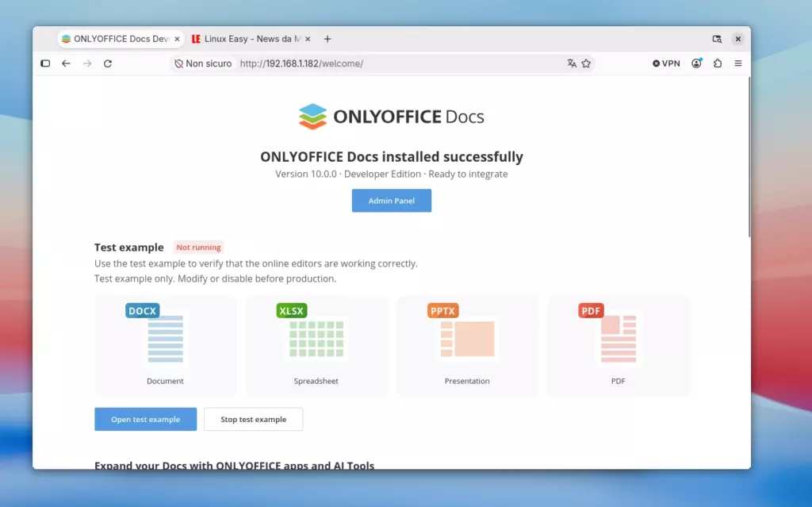812x507 pixels.
Task: Reload the welcome page
Action: click(x=108, y=63)
